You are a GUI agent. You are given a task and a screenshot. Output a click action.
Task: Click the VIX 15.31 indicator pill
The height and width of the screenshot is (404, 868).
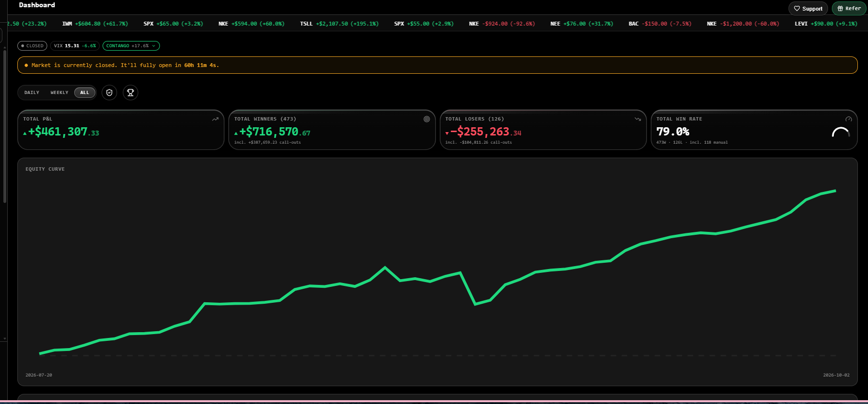[x=75, y=46]
